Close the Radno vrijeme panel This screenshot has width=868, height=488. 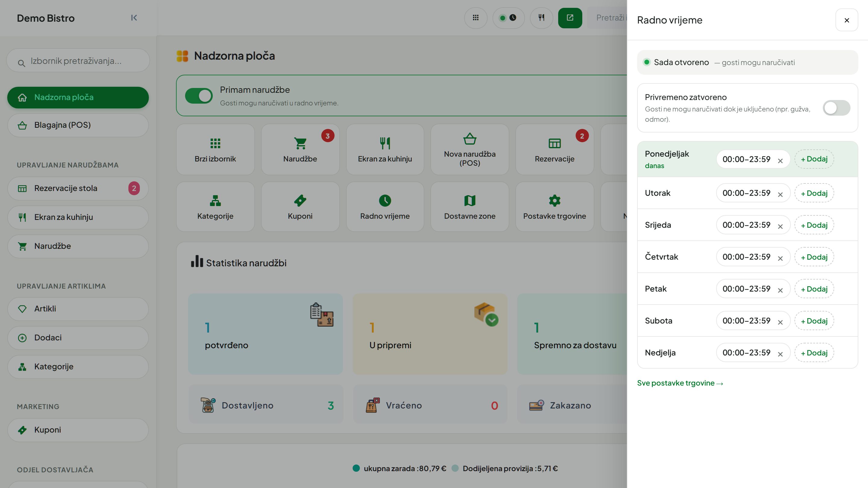click(846, 20)
